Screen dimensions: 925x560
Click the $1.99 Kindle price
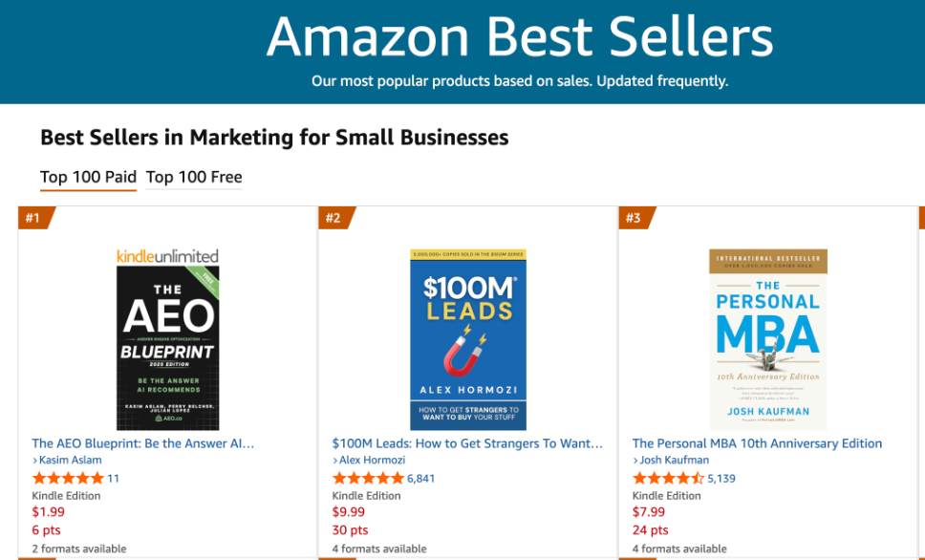[47, 513]
